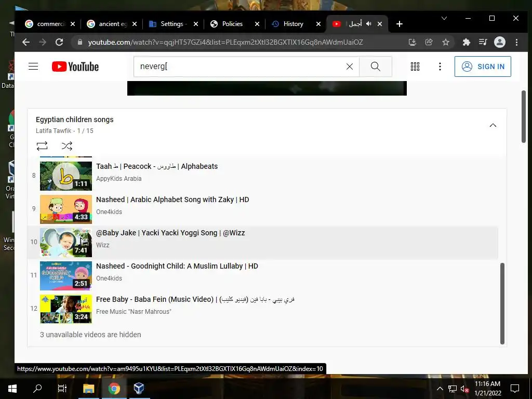
Task: Mute the YouTube tab via speaker icon
Action: click(x=369, y=24)
